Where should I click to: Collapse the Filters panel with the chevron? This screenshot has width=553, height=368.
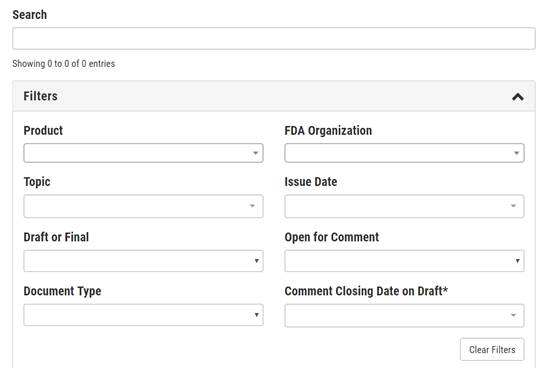pos(517,96)
